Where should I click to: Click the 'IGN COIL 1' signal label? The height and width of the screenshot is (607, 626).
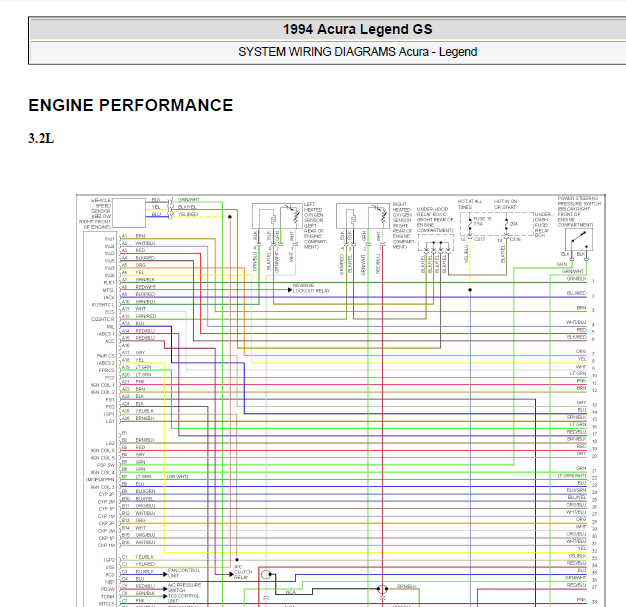pos(103,385)
